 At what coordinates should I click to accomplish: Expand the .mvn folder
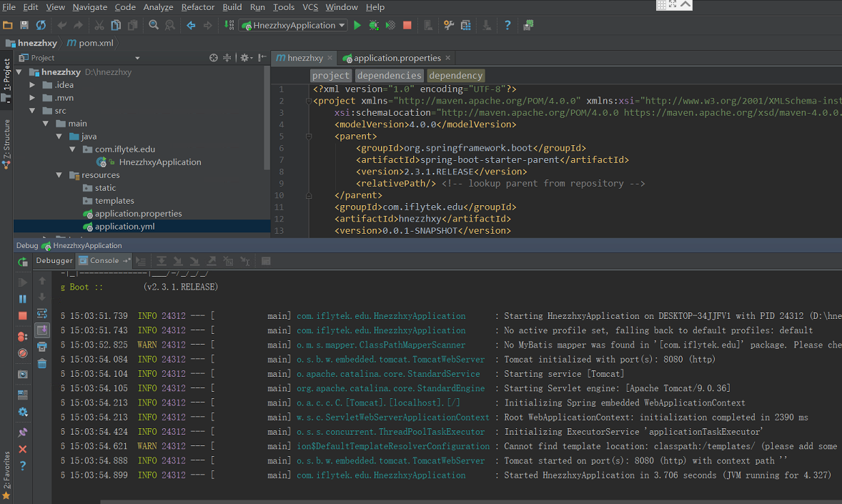click(32, 98)
